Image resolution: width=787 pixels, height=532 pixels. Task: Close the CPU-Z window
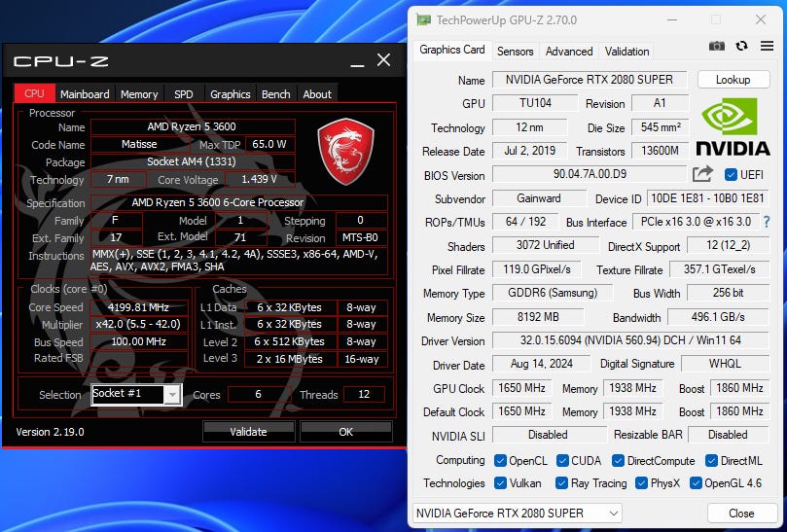[x=383, y=59]
